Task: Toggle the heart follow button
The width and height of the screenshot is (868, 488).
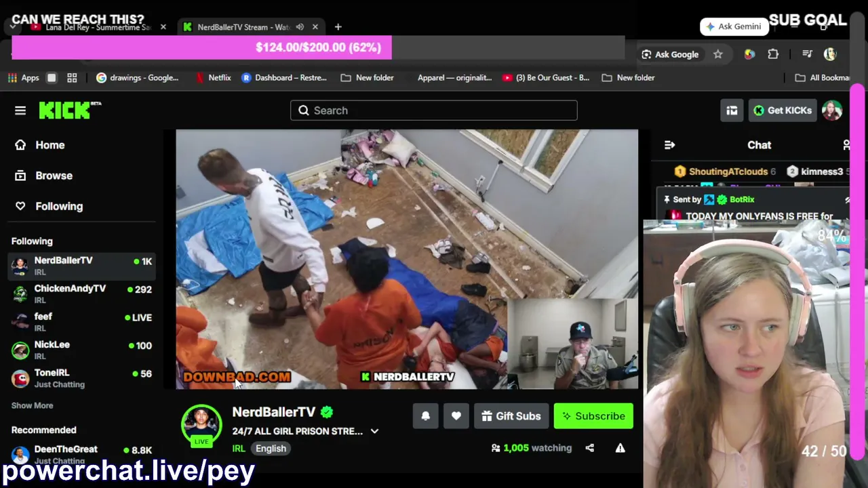Action: click(456, 416)
